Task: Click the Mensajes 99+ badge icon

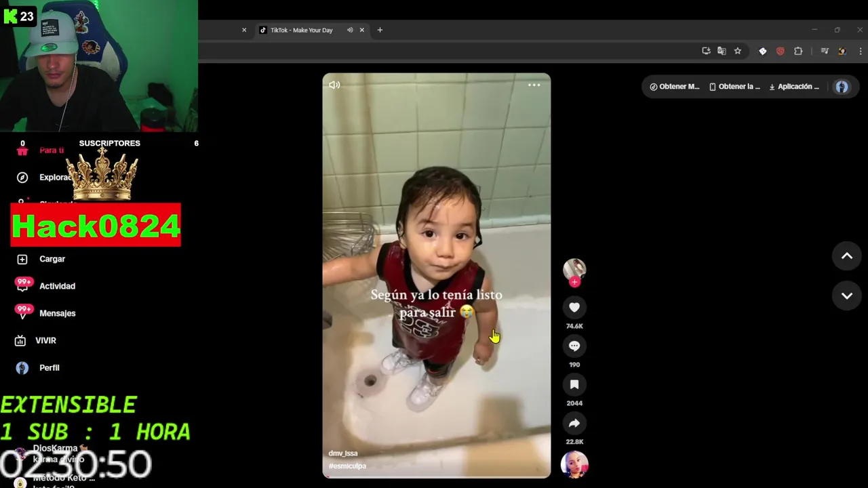Action: (23, 312)
